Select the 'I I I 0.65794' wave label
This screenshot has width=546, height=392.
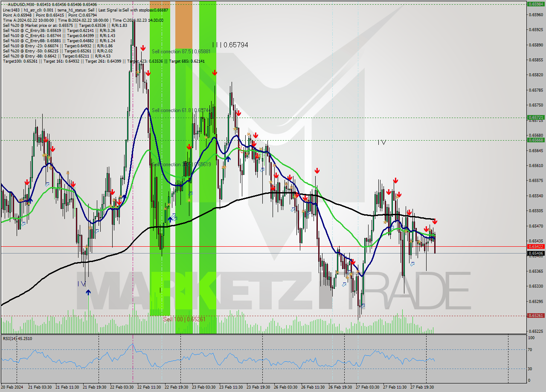230,45
